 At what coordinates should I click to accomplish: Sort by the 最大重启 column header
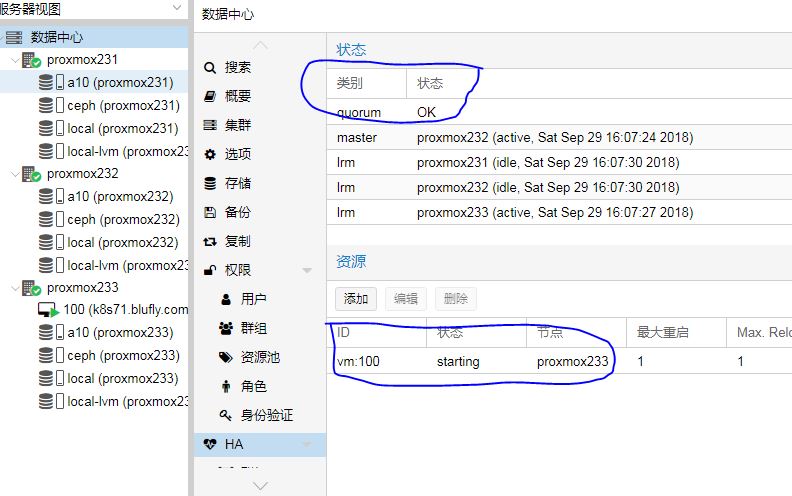click(676, 332)
